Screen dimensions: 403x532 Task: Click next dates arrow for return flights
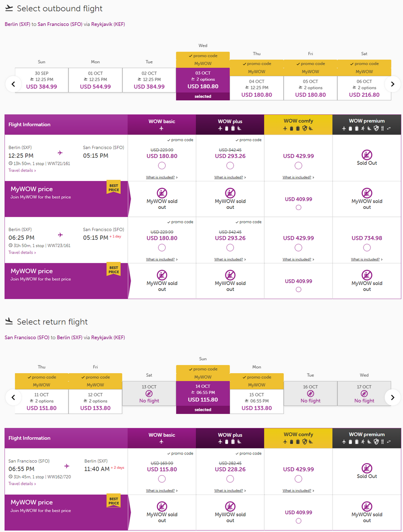tap(392, 397)
